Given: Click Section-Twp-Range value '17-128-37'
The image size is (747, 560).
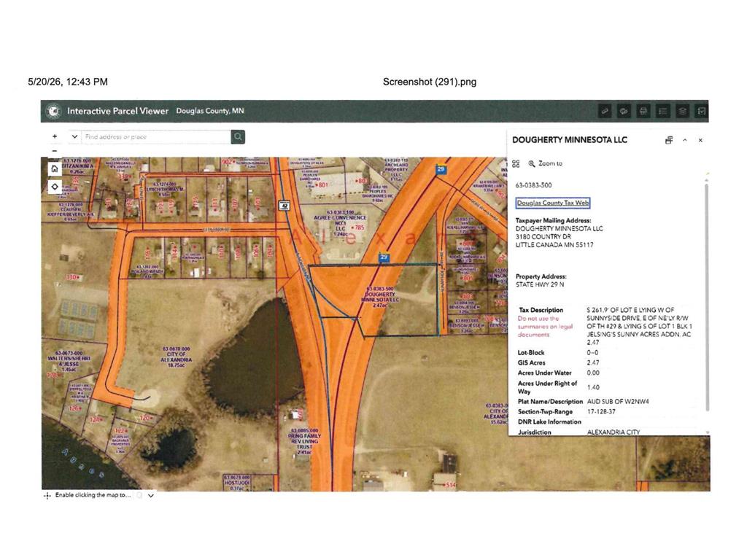Looking at the screenshot, I should pos(601,411).
